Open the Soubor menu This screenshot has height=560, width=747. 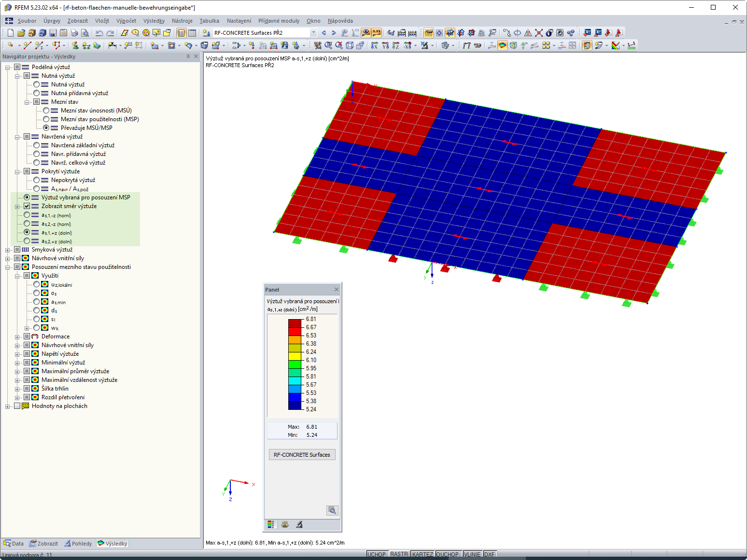point(27,21)
